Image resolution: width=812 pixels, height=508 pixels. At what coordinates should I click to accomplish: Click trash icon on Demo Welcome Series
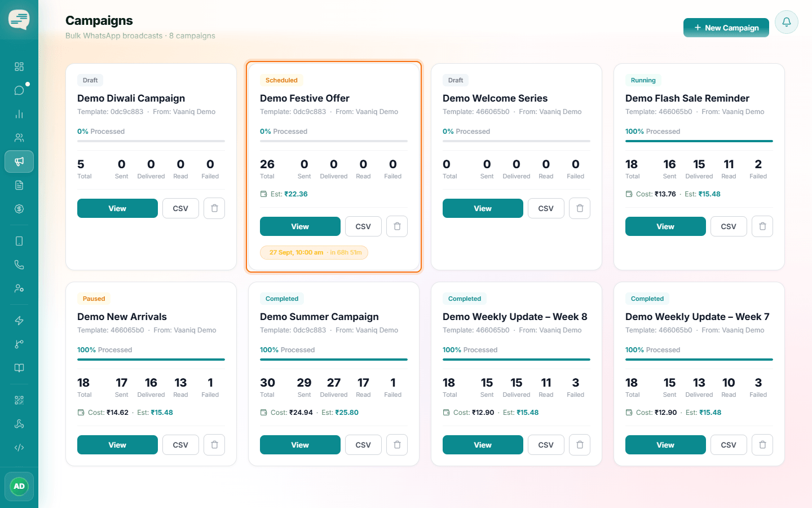[x=580, y=208]
